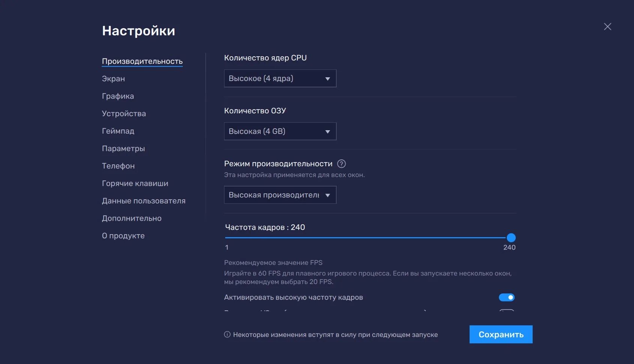Show the О продукте page
The height and width of the screenshot is (364, 634).
(x=123, y=236)
